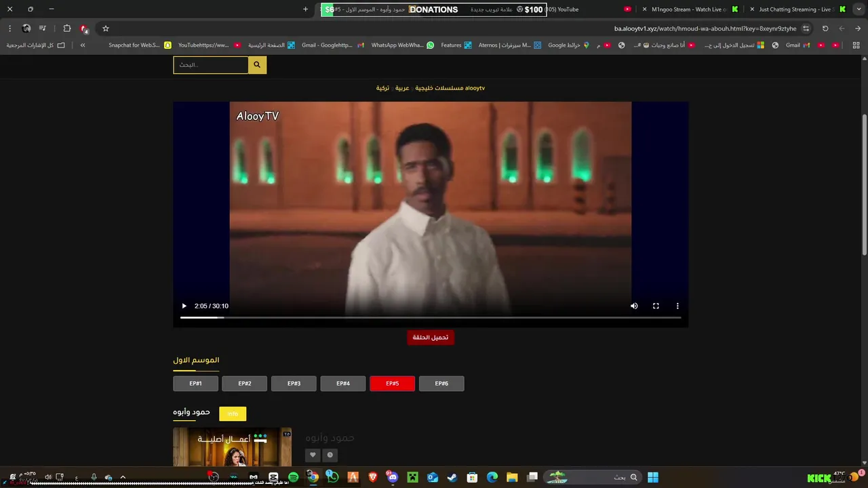The image size is (868, 488).
Task: Open the WhatsApp Web bookmark
Action: 403,45
